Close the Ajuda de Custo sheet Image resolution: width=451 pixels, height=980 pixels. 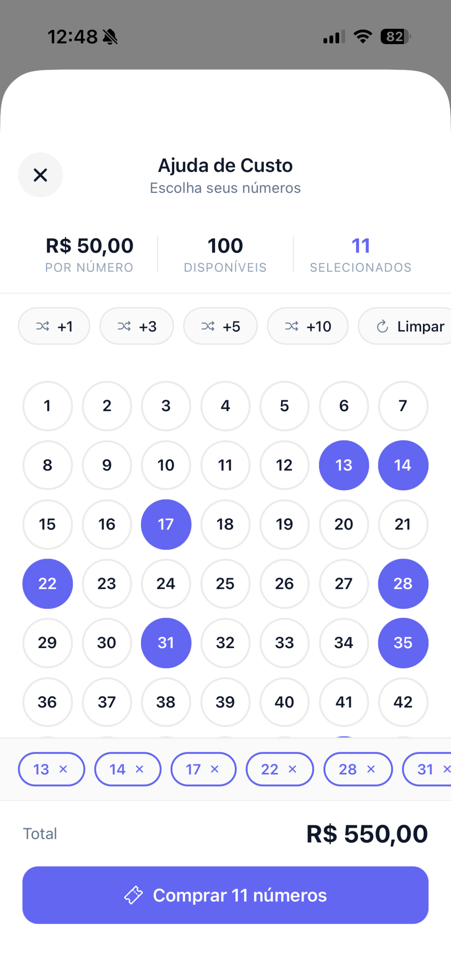coord(41,175)
